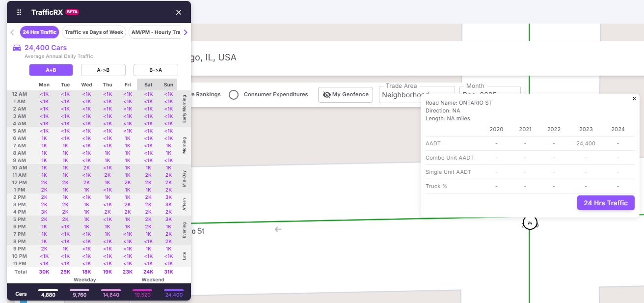This screenshot has width=644, height=303.
Task: Click the Sun column header
Action: click(168, 85)
